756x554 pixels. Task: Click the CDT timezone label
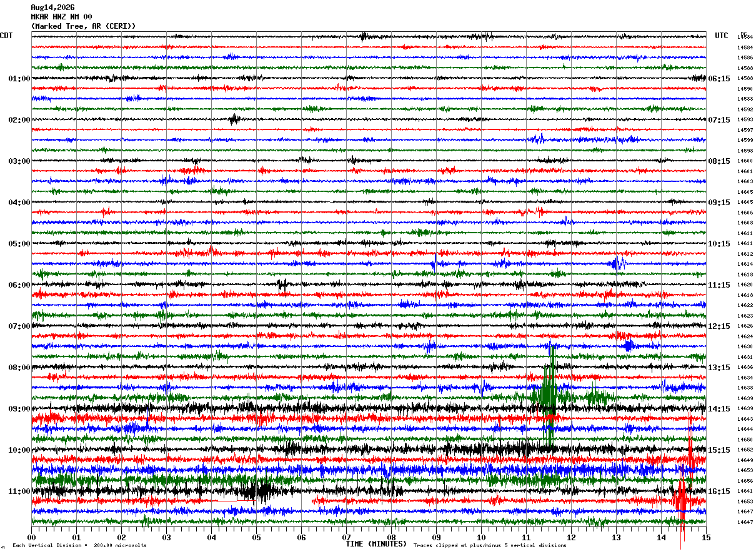[x=6, y=36]
